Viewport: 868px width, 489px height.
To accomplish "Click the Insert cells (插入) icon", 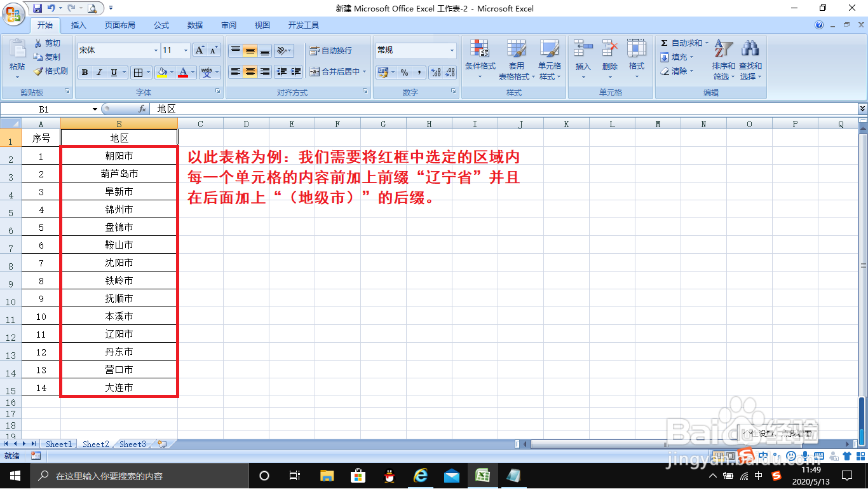I will pos(583,49).
